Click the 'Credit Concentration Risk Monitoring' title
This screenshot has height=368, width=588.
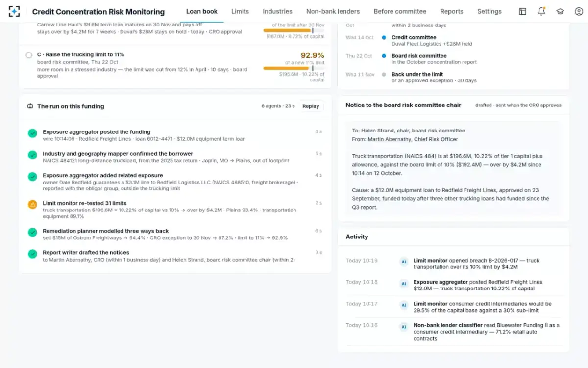coord(98,12)
